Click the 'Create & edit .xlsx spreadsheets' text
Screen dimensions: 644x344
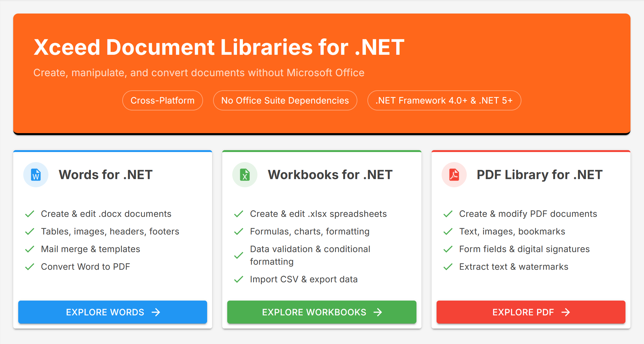coord(318,214)
